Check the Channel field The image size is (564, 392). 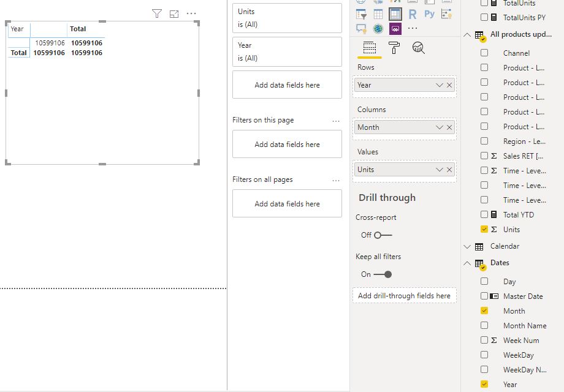pos(484,53)
